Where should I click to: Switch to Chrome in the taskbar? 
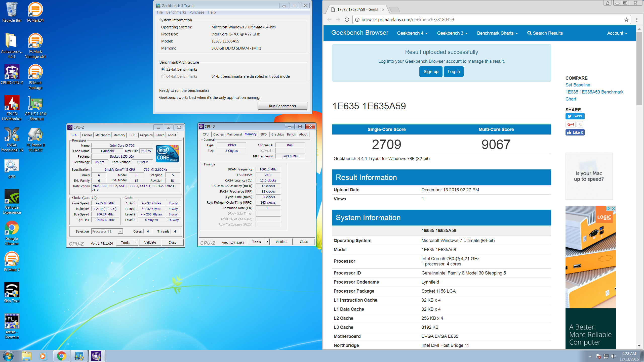(x=61, y=356)
